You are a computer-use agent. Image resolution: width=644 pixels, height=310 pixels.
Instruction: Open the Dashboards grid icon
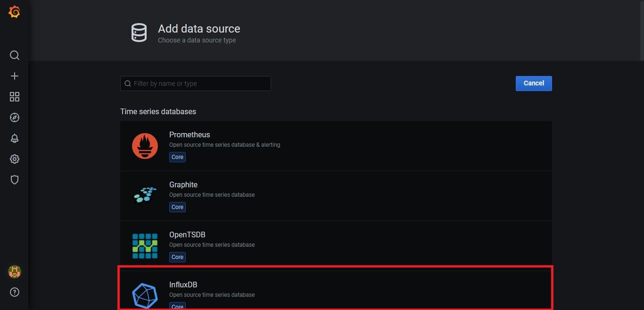coord(15,97)
